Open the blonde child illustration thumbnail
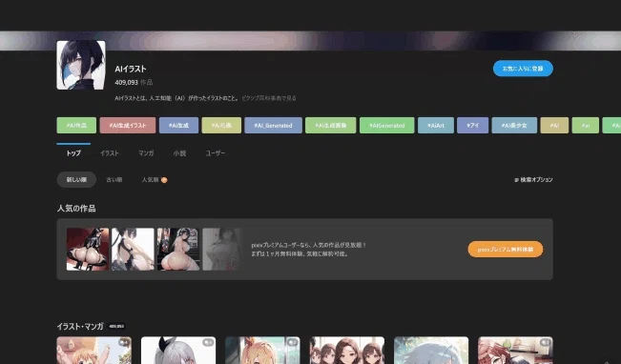Viewport: 621px width, 364px height. (x=93, y=350)
